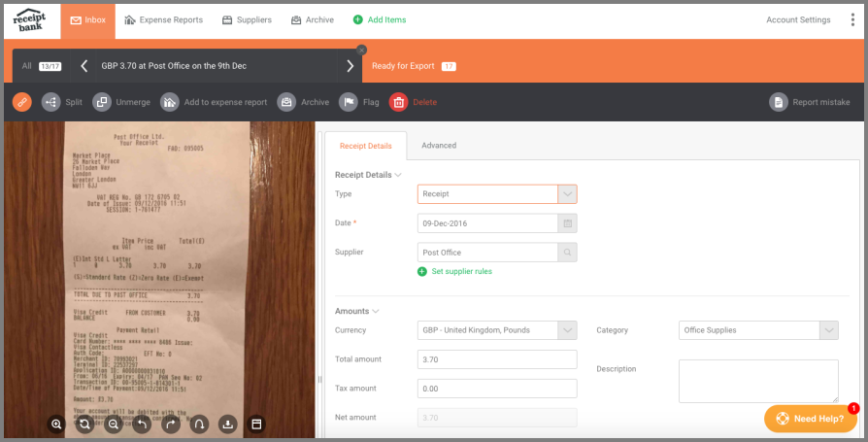Open the Inbox tab
The width and height of the screenshot is (868, 442).
point(88,20)
